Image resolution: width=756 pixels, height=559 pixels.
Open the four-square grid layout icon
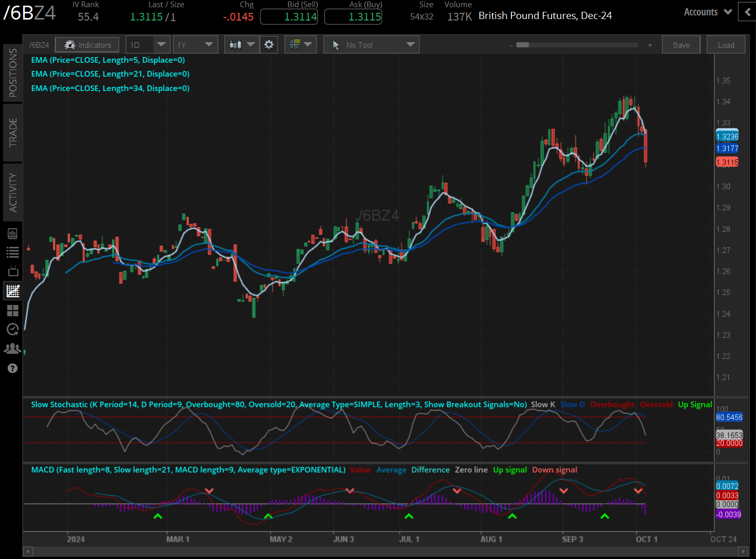pos(13,310)
